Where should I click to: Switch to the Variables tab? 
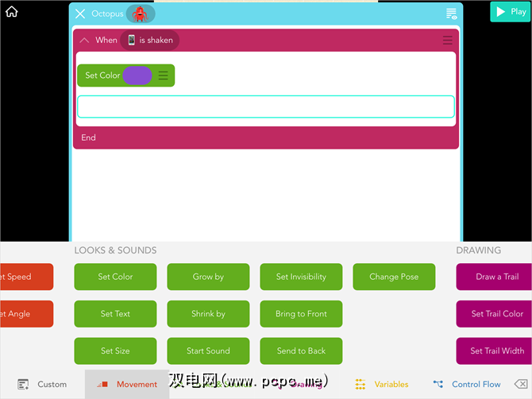pos(382,385)
